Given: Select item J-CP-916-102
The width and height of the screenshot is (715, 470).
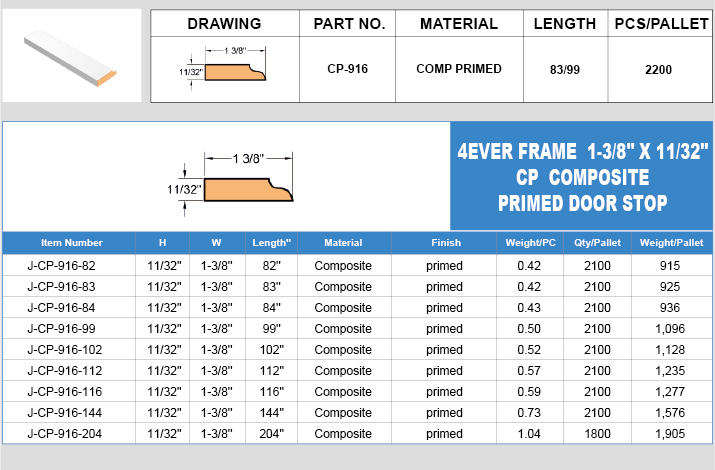Looking at the screenshot, I should pos(65,350).
